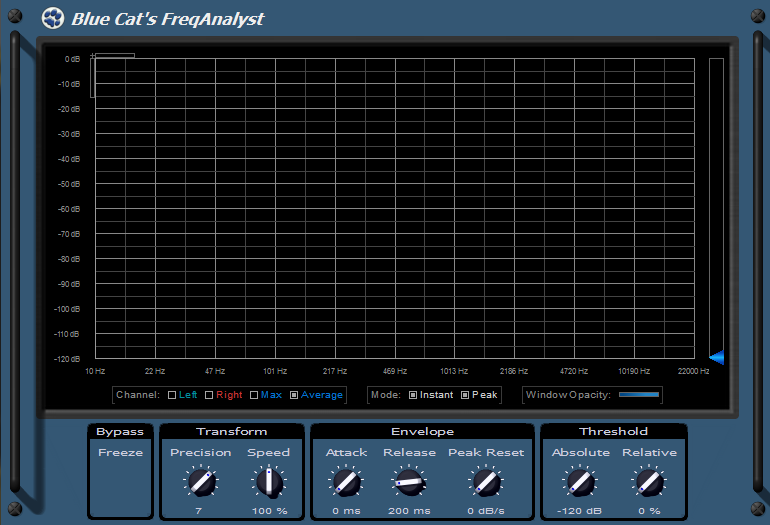
Task: Click the Precision value 7
Action: click(x=198, y=511)
